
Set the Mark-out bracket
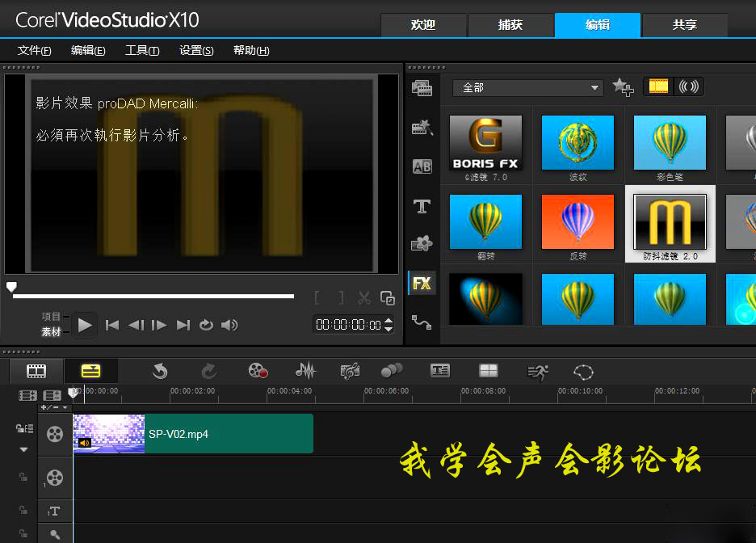pyautogui.click(x=342, y=298)
